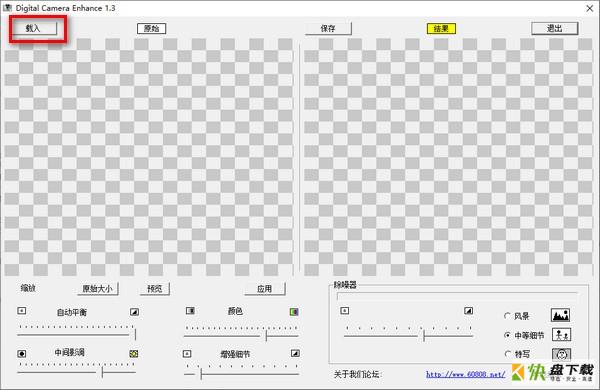Close the Digital Camera Enhance window
Viewport: 600px width, 390px height.
coord(590,8)
